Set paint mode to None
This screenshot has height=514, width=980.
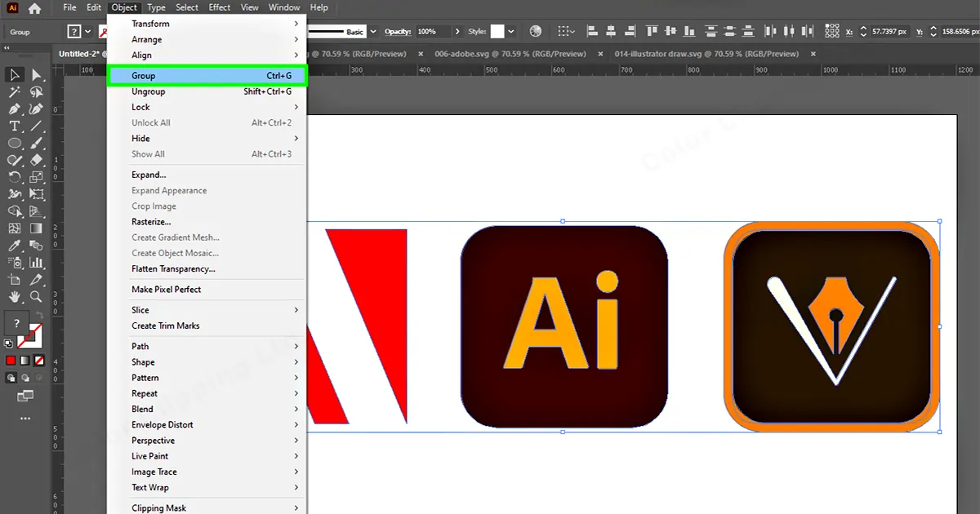38,361
